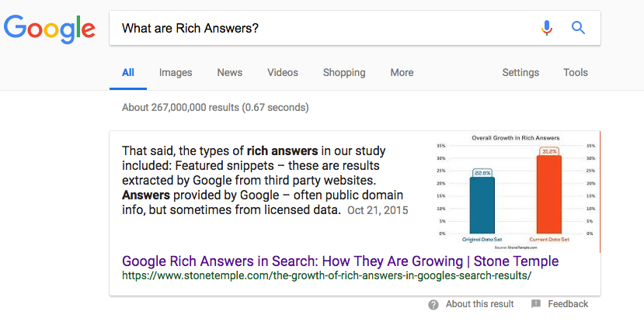Screen dimensions: 644x325
Task: Click the voice search microphone icon
Action: click(x=547, y=28)
